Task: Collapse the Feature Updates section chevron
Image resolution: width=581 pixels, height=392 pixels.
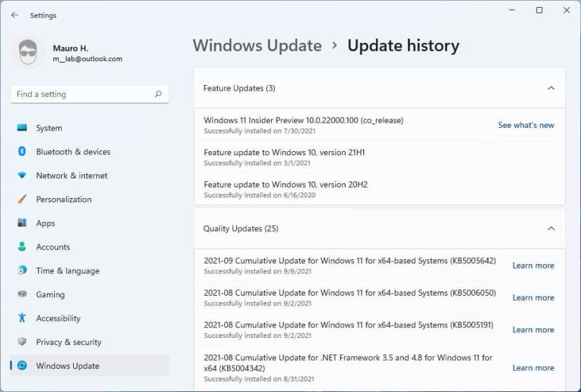Action: tap(551, 88)
